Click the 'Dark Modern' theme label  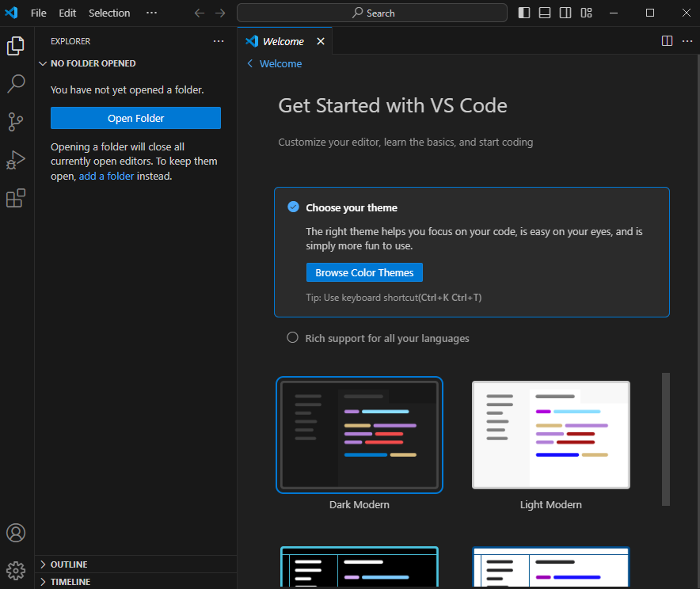[360, 504]
